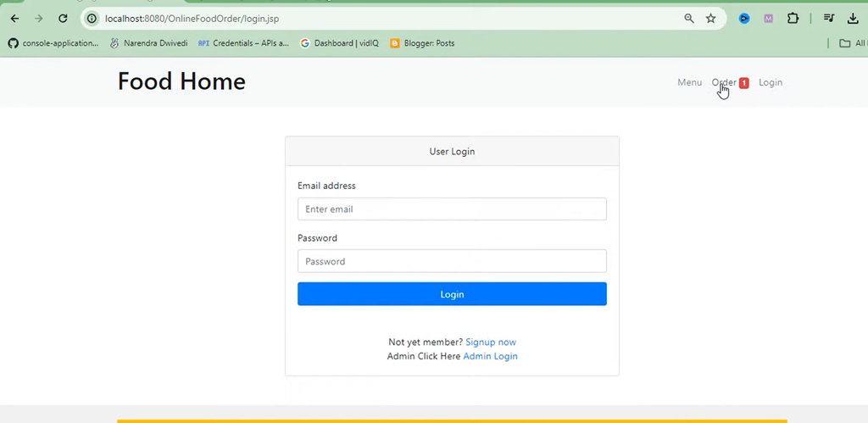Click the Password field label
This screenshot has height=423, width=868.
pyautogui.click(x=317, y=238)
